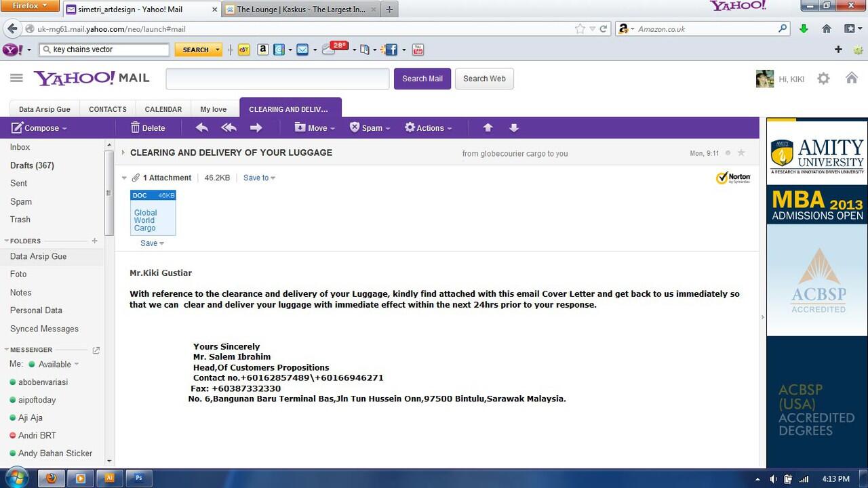This screenshot has height=488, width=868.
Task: Open the Firefox menu button
Action: (x=30, y=5)
